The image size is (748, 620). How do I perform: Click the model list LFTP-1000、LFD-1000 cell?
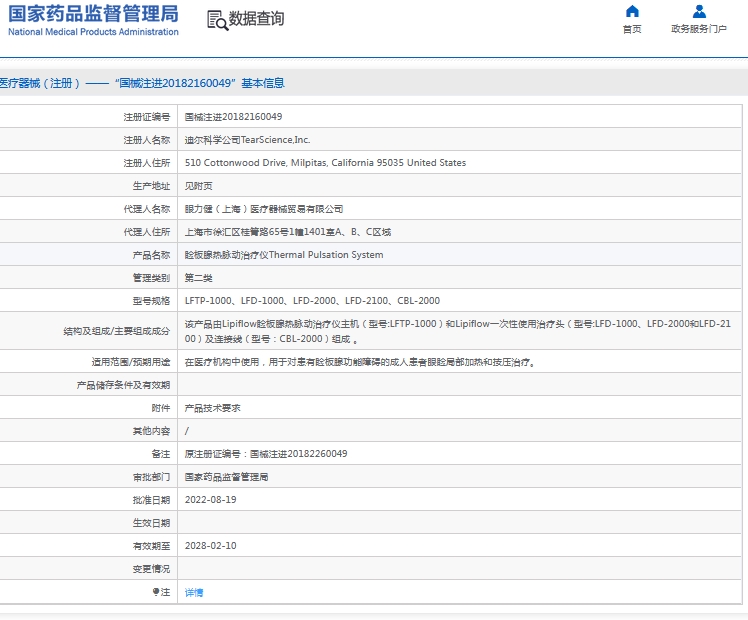312,301
